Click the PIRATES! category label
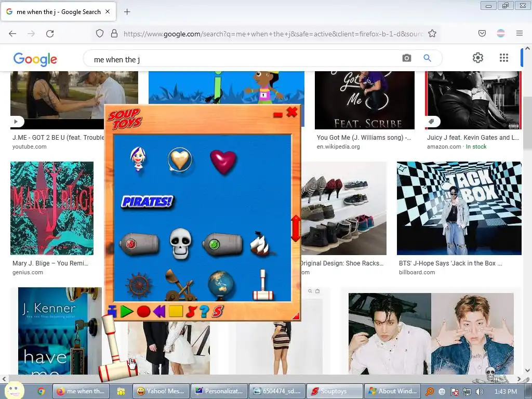This screenshot has height=399, width=532. coord(147,202)
